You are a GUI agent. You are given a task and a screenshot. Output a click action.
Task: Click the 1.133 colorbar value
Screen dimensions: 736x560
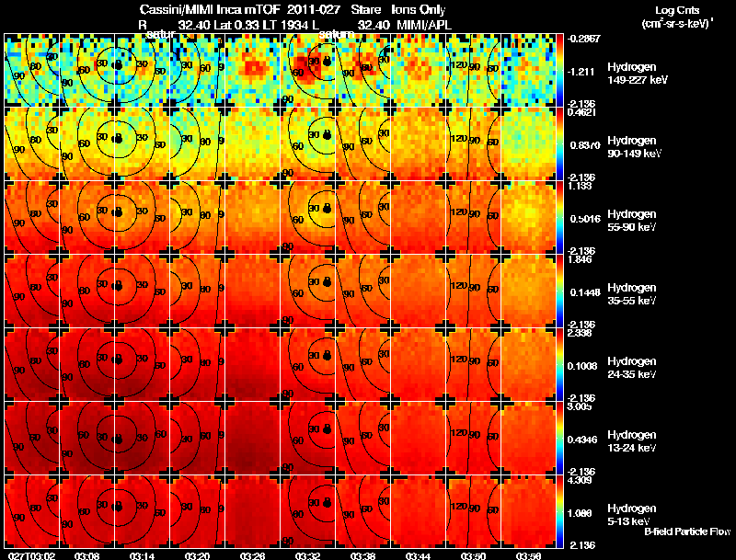pyautogui.click(x=580, y=186)
